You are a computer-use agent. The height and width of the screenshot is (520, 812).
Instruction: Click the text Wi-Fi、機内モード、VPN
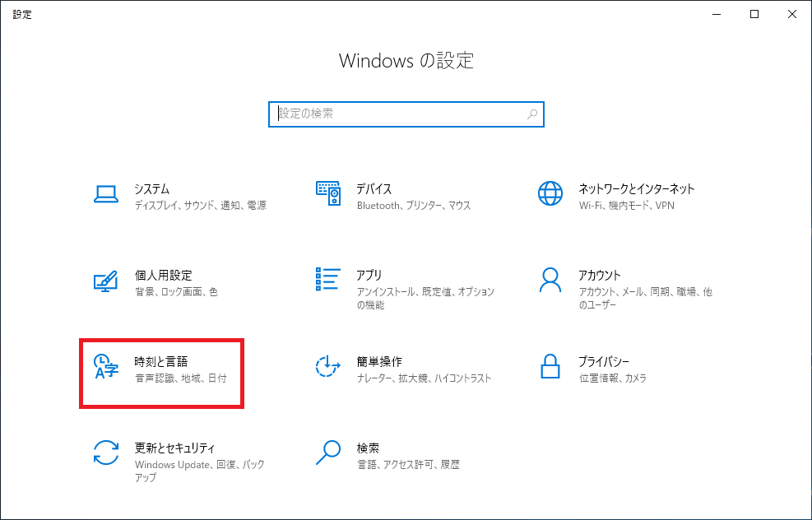point(627,205)
